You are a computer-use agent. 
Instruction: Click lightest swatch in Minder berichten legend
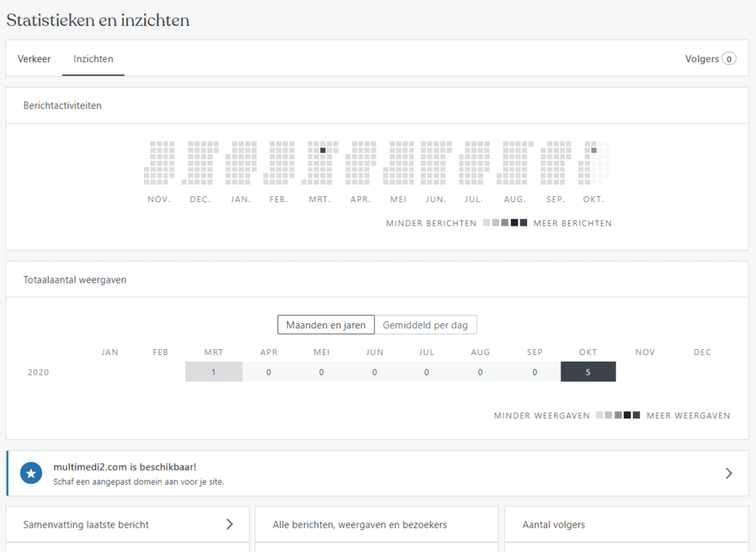point(487,223)
